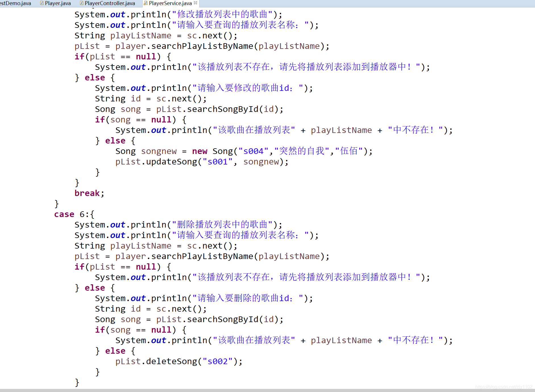Click the 'case 6:{' line
Viewport: 535px width, 392px height.
coord(74,214)
